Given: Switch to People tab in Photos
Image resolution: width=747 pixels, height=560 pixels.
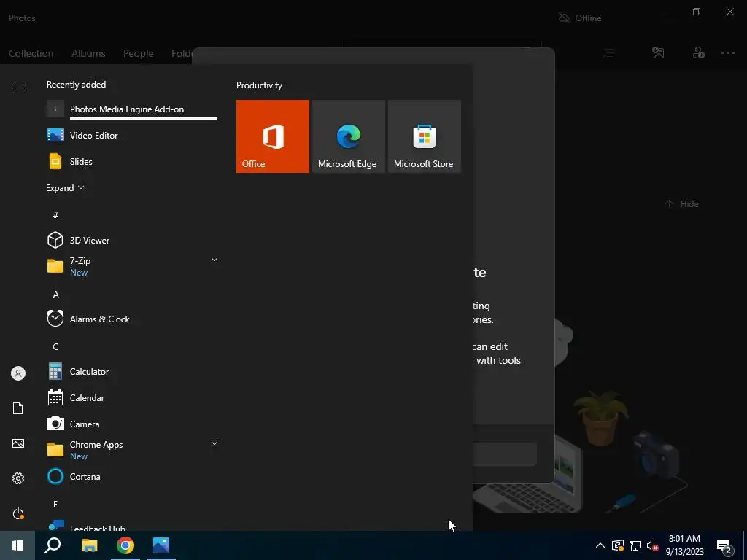Looking at the screenshot, I should (x=138, y=53).
